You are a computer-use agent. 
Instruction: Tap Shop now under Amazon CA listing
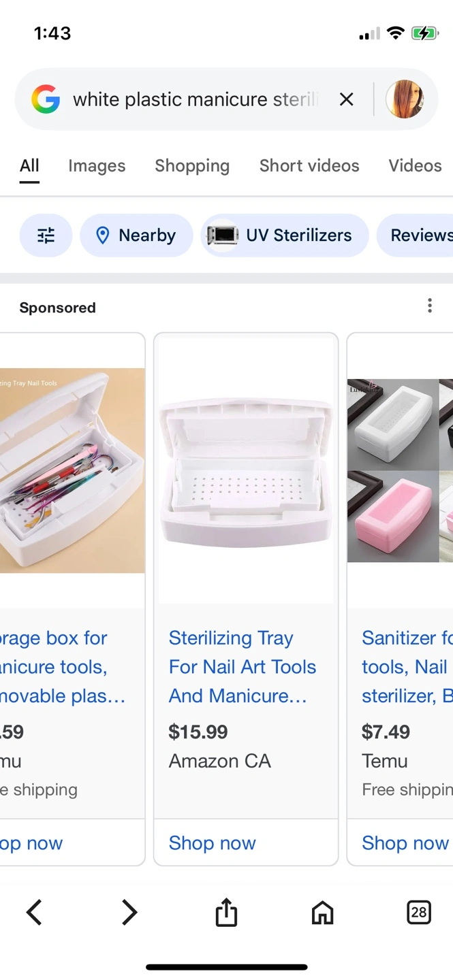coord(213,843)
